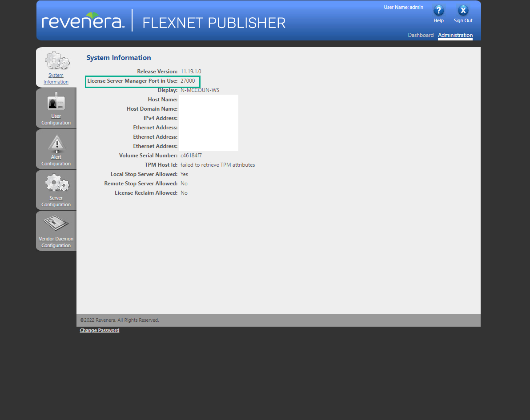Click the Help text label

[438, 20]
